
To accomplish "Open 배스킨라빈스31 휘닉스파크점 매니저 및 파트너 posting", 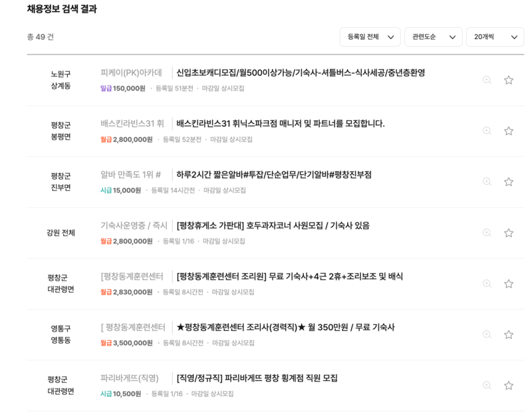I will (281, 124).
